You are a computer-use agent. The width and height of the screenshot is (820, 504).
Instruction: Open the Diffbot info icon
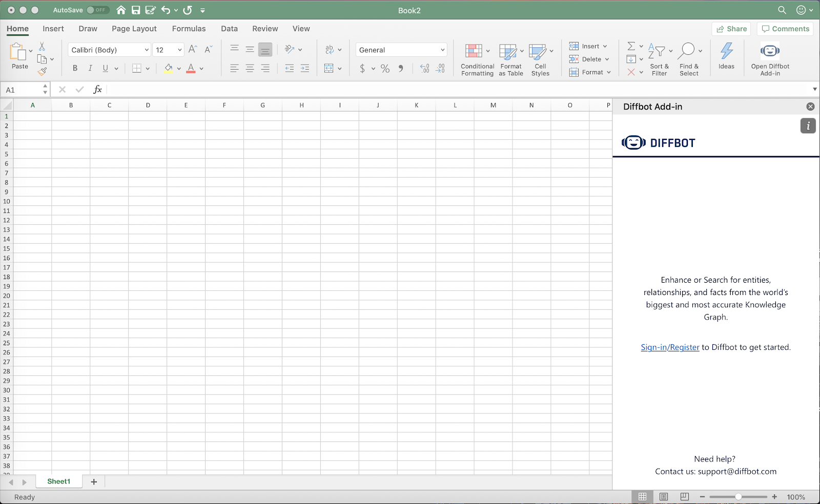point(808,125)
